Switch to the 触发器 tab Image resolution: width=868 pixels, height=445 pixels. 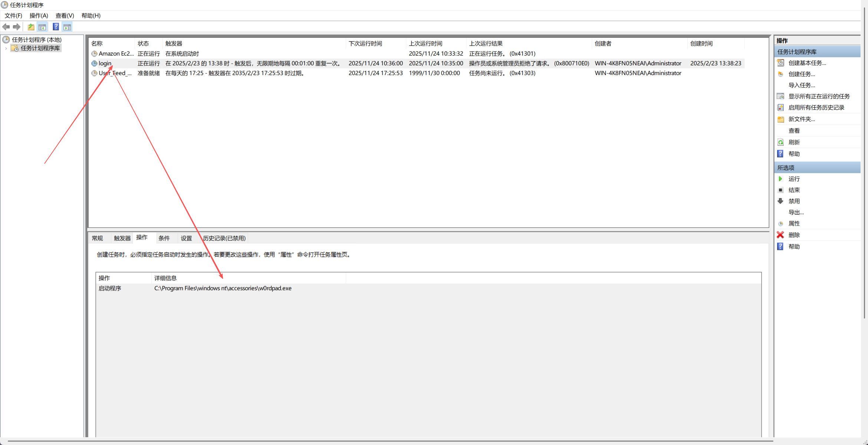[x=122, y=238]
